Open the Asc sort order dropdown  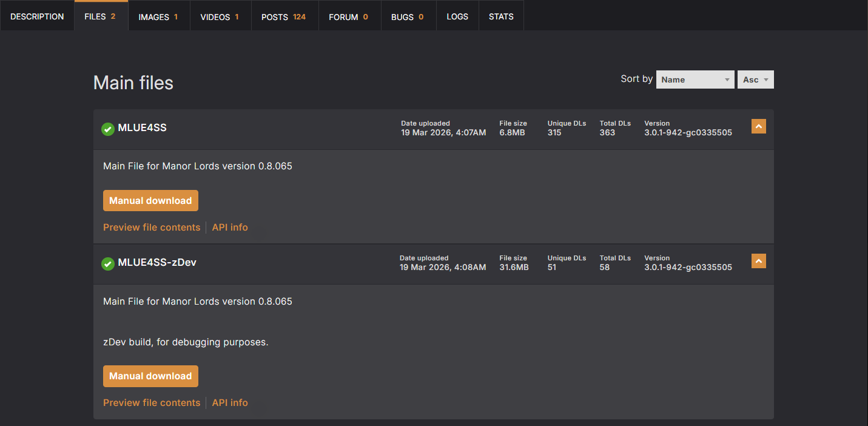coord(755,79)
